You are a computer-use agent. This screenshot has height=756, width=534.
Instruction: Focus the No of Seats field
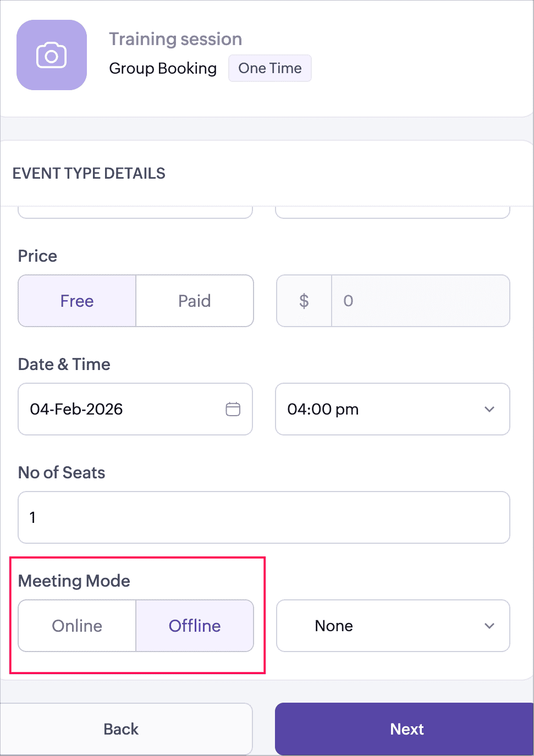tap(264, 517)
